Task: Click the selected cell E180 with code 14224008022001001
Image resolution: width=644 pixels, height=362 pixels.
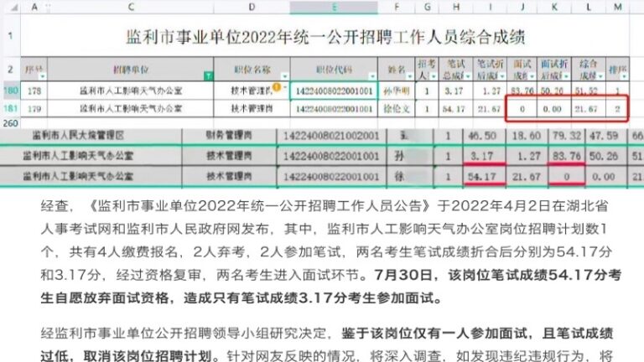Action: pos(334,90)
